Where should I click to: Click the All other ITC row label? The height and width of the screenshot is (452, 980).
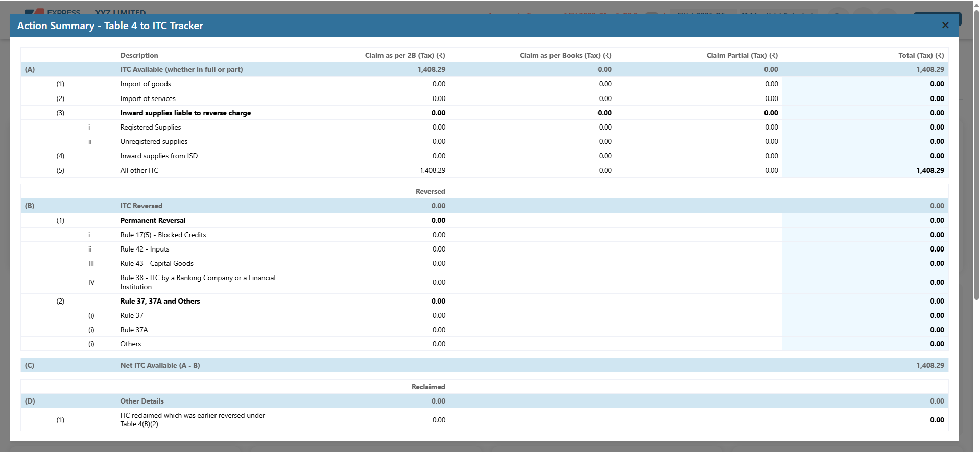coord(139,170)
